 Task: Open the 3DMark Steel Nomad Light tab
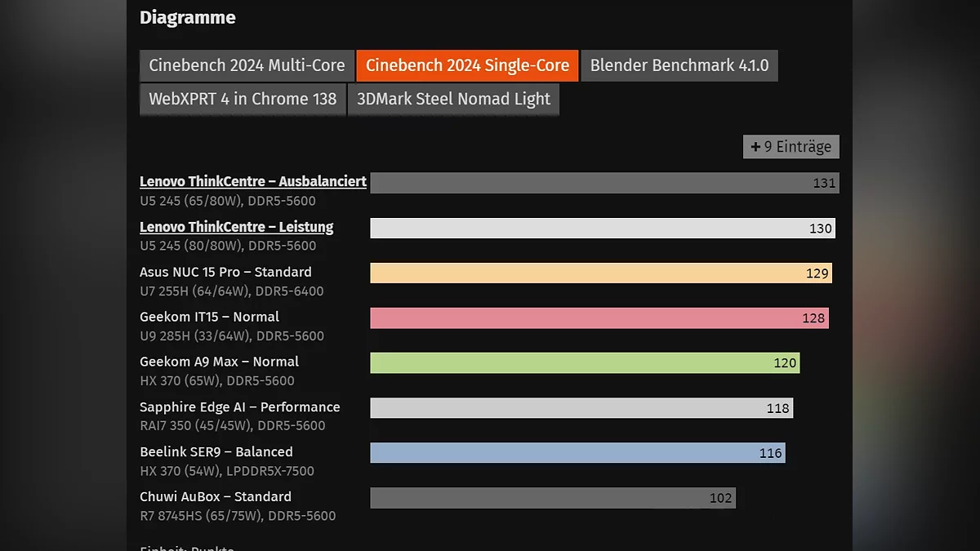coord(453,100)
